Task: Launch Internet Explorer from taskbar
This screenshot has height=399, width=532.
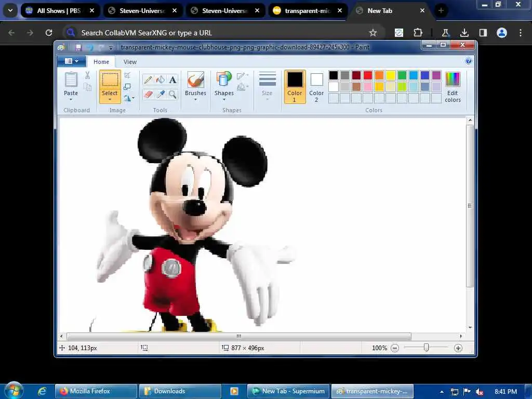Action: click(x=42, y=391)
